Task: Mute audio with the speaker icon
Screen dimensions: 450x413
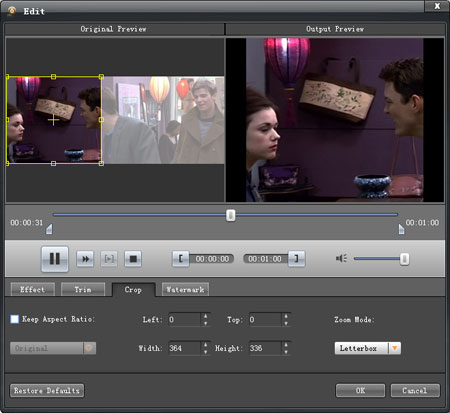Action: click(341, 258)
